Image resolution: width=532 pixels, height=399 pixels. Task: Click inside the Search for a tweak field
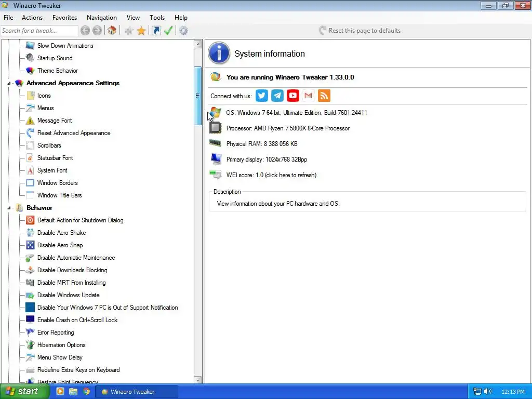(39, 31)
